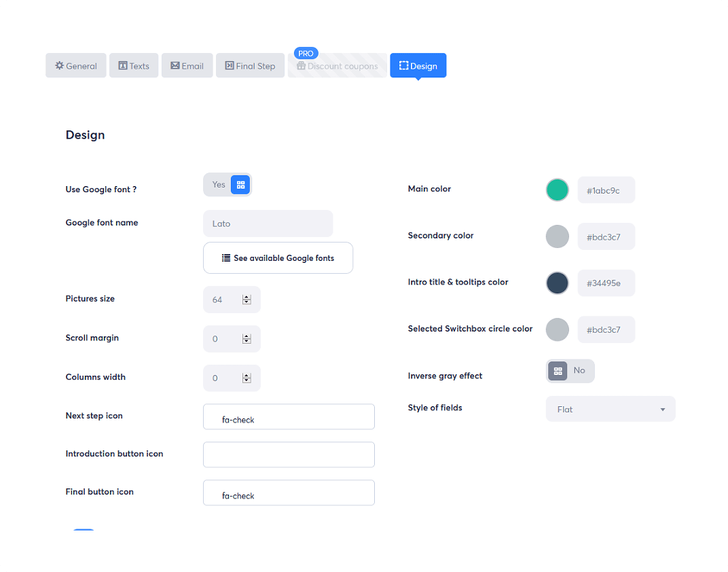
Task: Click the Columns width label
Action: click(95, 377)
